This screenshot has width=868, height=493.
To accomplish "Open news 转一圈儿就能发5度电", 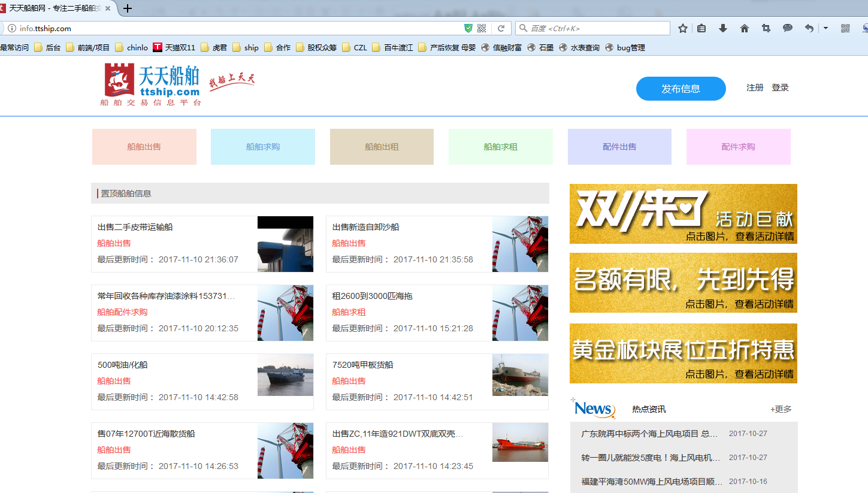I will pos(651,458).
